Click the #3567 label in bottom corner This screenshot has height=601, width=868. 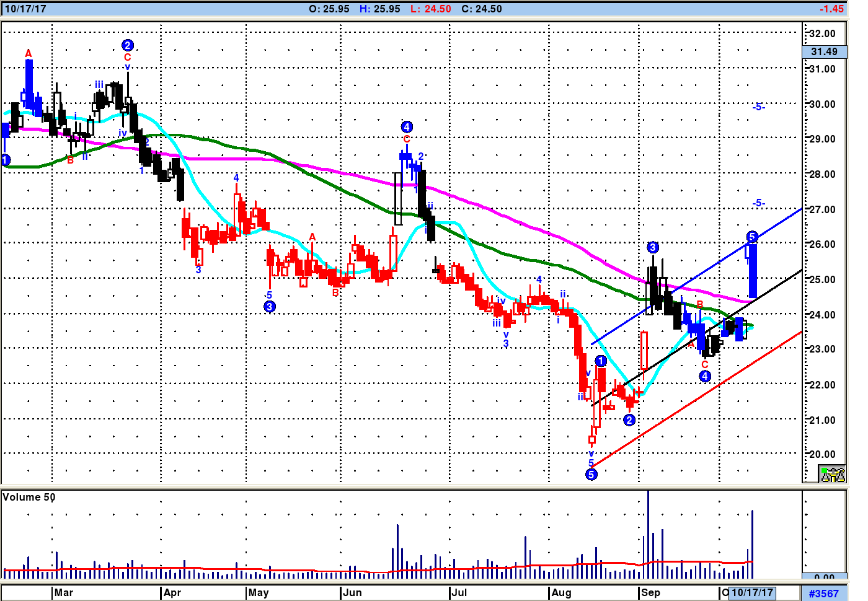(x=824, y=593)
